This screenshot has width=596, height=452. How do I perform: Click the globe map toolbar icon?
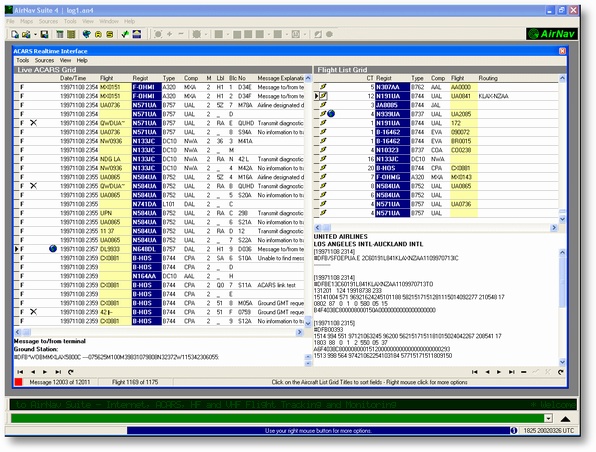point(87,35)
